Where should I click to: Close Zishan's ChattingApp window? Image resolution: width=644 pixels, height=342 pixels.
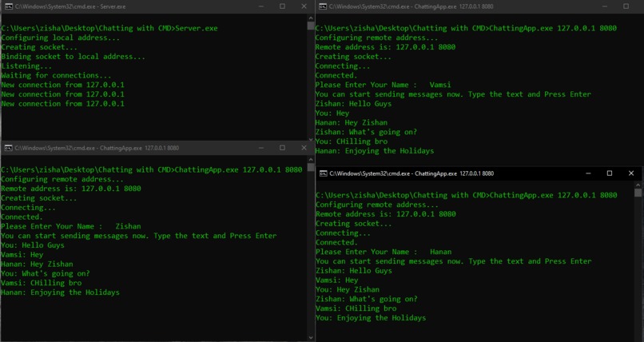coord(304,148)
